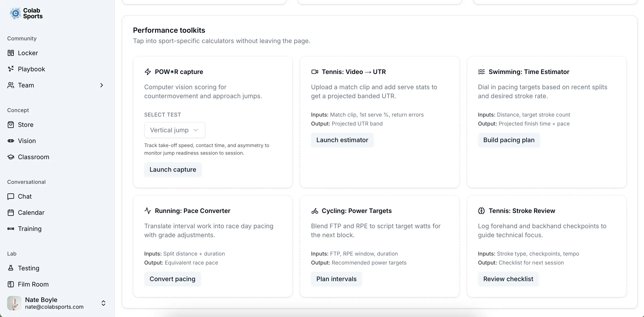Screen dimensions: 644x317
Task: Open the Classroom section
Action: point(33,157)
